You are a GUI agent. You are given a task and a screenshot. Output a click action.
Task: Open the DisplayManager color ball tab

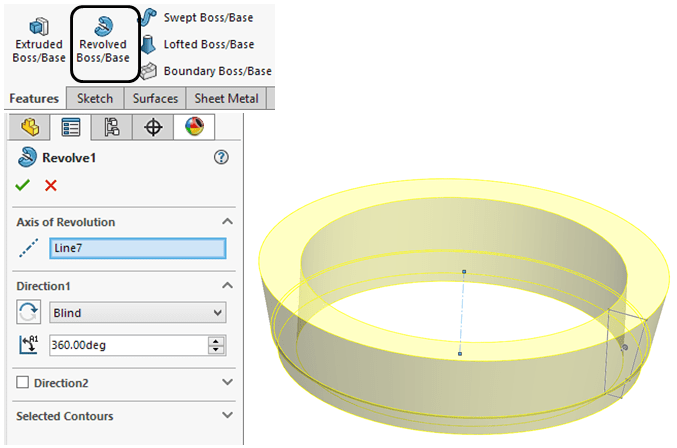tap(193, 127)
